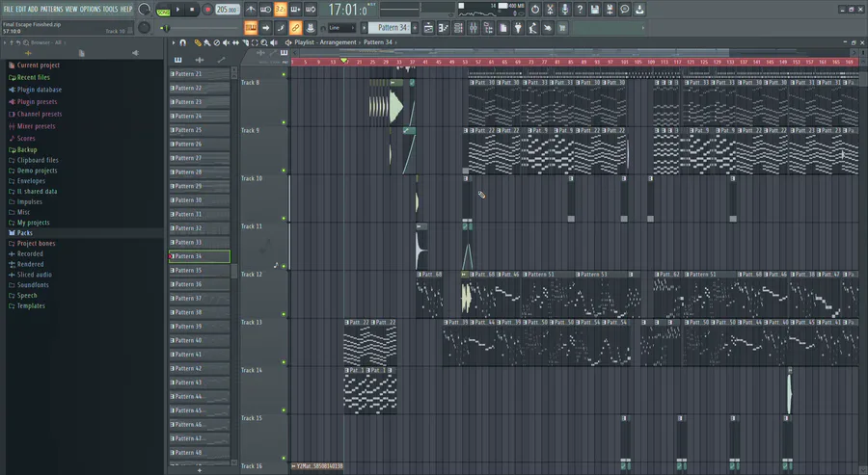The height and width of the screenshot is (475, 868).
Task: Select the playlist Zoom magnifier tool
Action: coord(264,42)
